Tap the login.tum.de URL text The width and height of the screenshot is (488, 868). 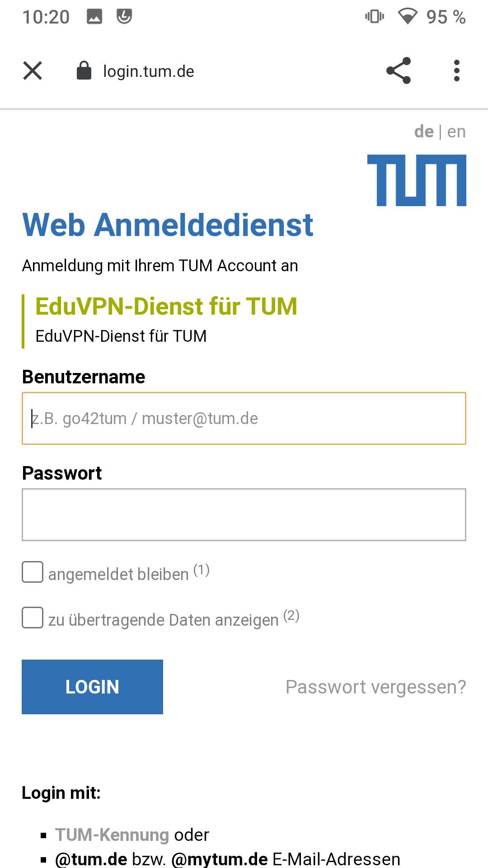[x=149, y=71]
